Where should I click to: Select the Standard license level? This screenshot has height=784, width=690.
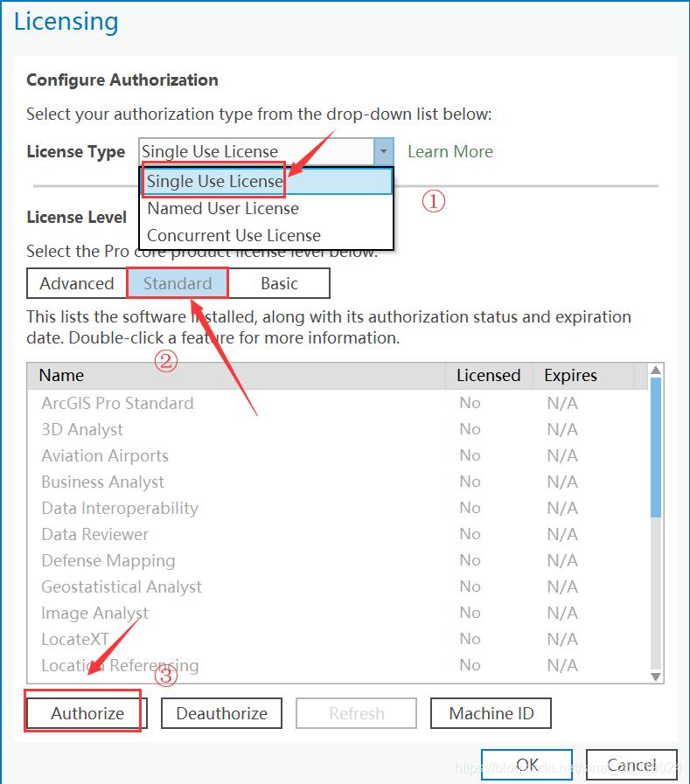click(178, 283)
